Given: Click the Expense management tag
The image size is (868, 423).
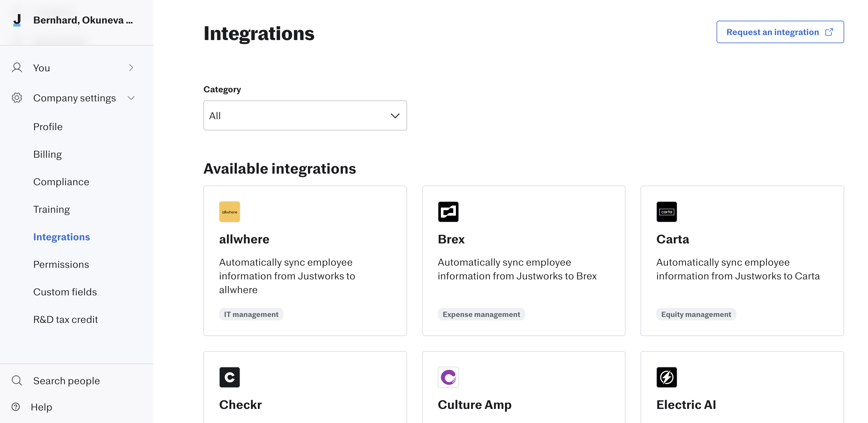Looking at the screenshot, I should coord(481,314).
